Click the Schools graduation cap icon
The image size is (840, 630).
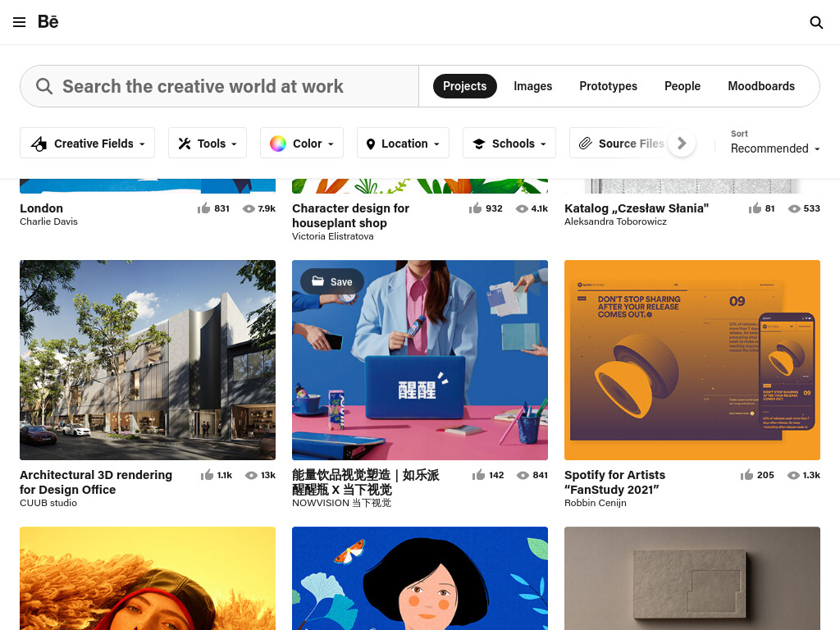(479, 144)
